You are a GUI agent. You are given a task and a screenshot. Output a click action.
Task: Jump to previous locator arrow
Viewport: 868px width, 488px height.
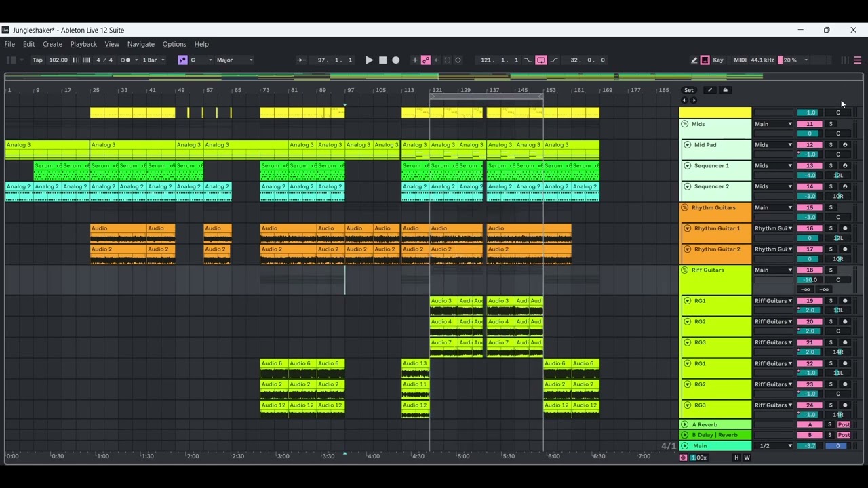coord(684,100)
